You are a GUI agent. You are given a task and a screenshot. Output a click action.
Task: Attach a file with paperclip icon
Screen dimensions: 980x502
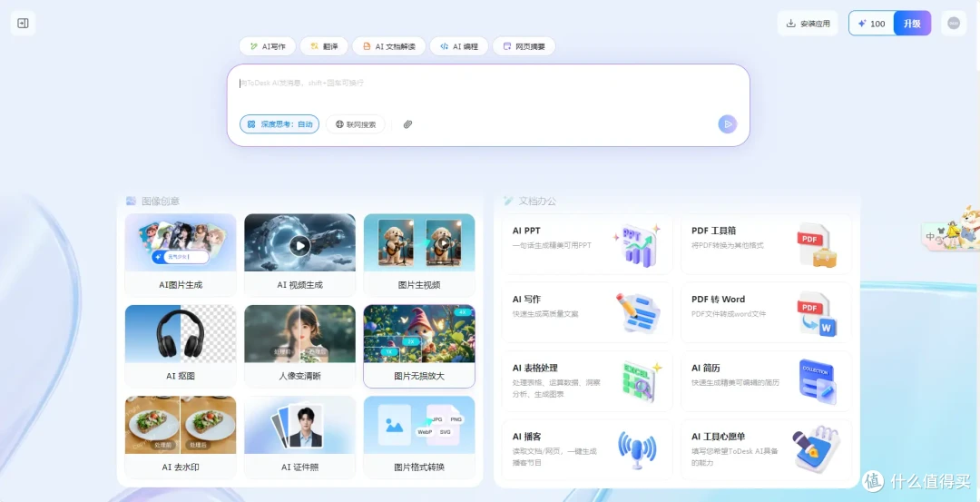(x=407, y=123)
